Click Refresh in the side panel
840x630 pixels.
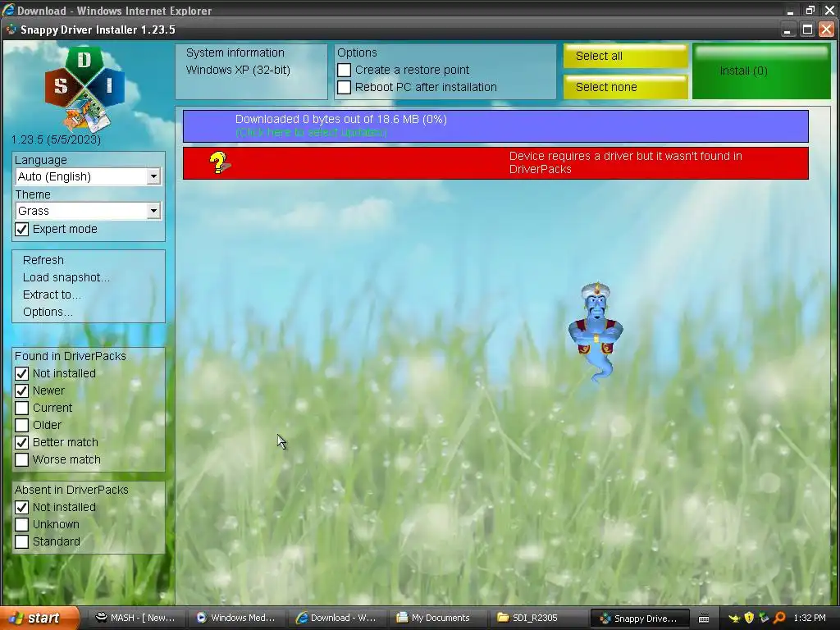pyautogui.click(x=43, y=260)
